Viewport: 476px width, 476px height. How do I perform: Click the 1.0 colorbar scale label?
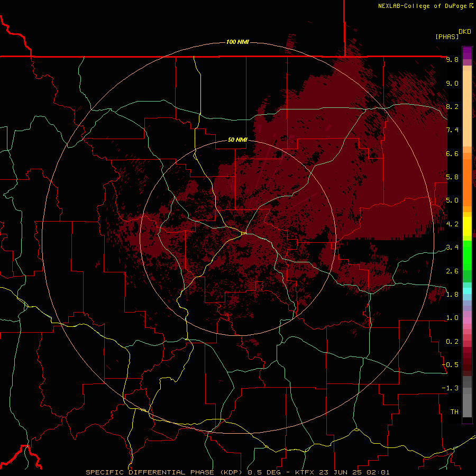[x=452, y=318]
